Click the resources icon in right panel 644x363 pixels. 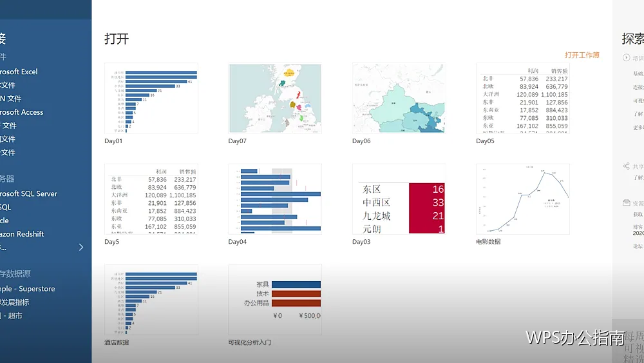(x=626, y=202)
